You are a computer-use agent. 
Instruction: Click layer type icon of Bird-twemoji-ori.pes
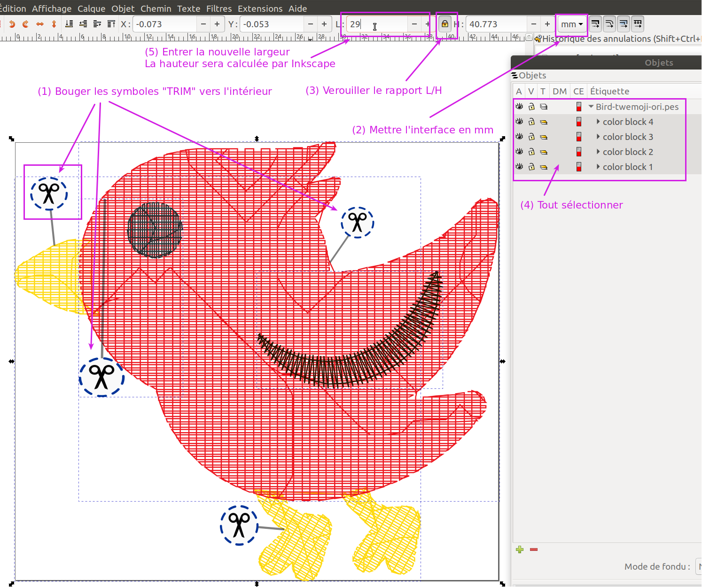[544, 107]
